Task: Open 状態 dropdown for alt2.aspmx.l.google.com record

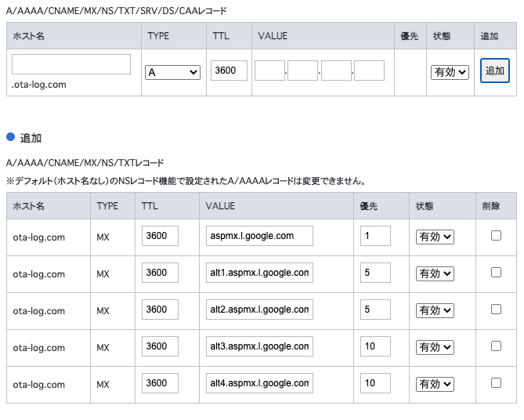Action: (x=435, y=310)
